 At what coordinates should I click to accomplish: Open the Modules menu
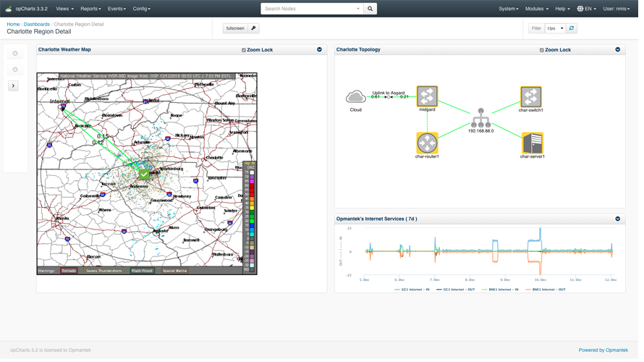[541, 9]
